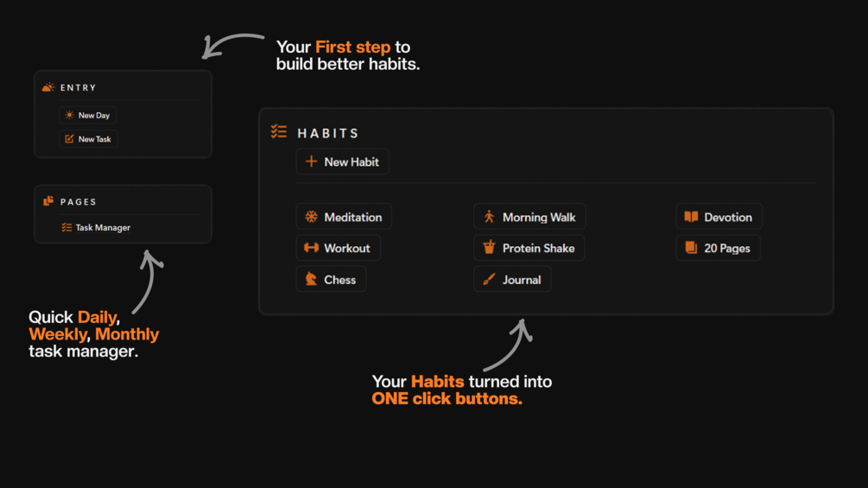This screenshot has width=868, height=488.
Task: Click the Workout dumbbell icon
Action: [x=311, y=248]
